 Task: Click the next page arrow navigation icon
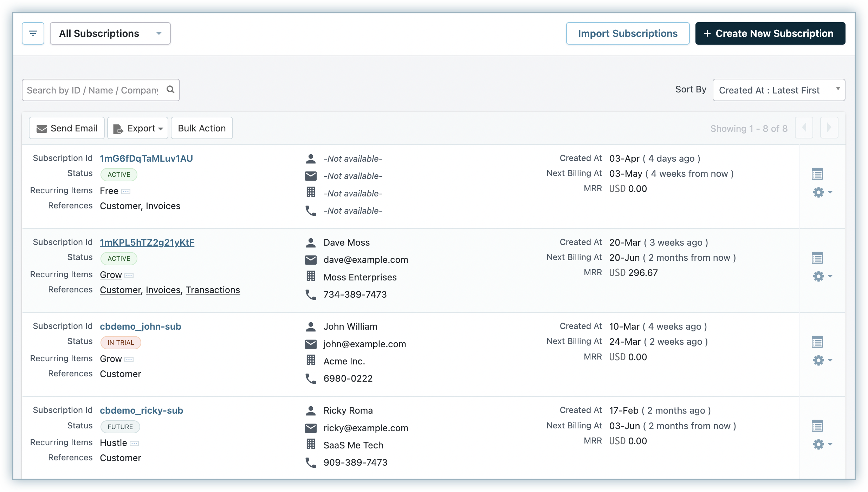830,128
